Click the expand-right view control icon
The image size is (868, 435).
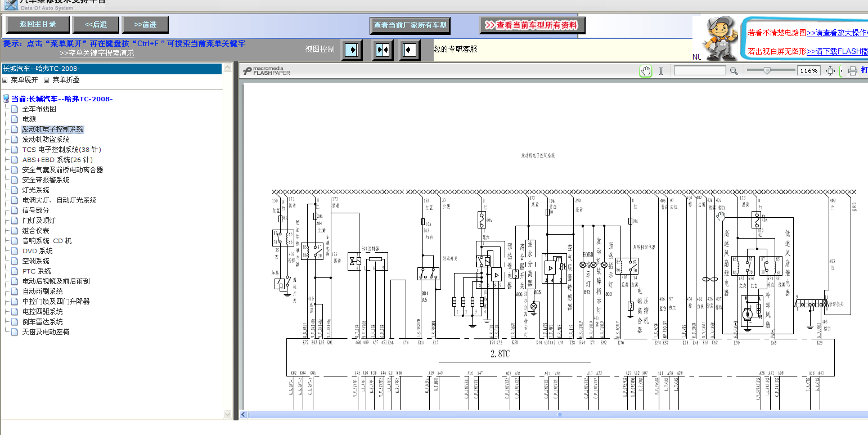coord(352,50)
